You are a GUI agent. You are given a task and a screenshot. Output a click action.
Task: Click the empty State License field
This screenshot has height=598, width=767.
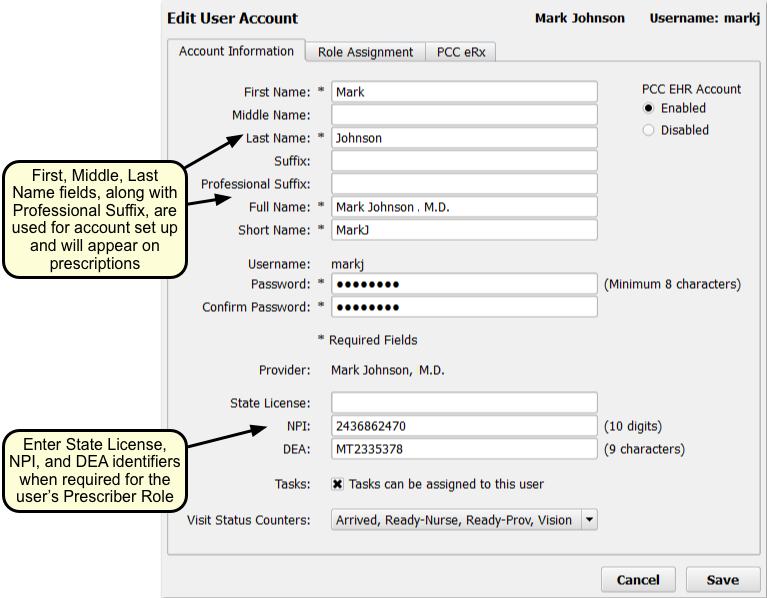[x=464, y=403]
